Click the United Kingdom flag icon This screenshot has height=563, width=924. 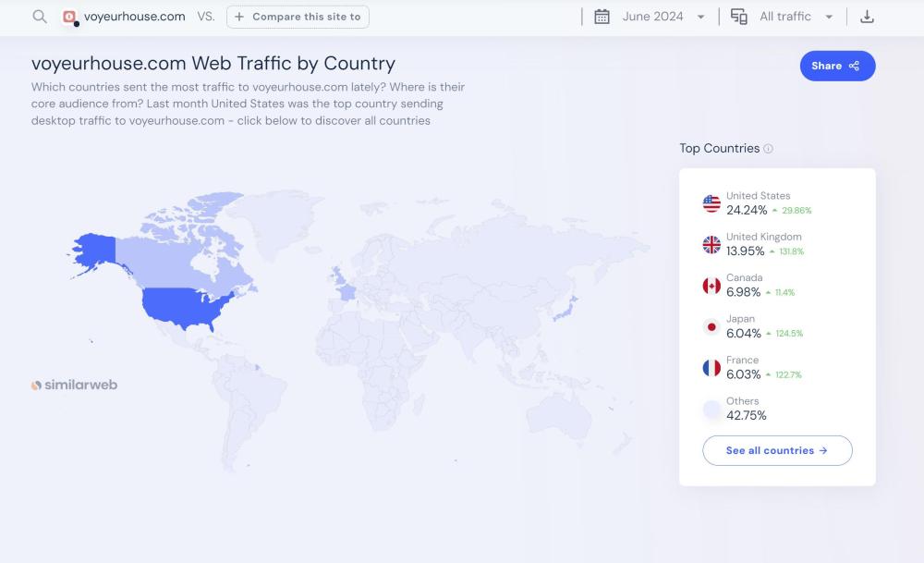[x=711, y=245]
